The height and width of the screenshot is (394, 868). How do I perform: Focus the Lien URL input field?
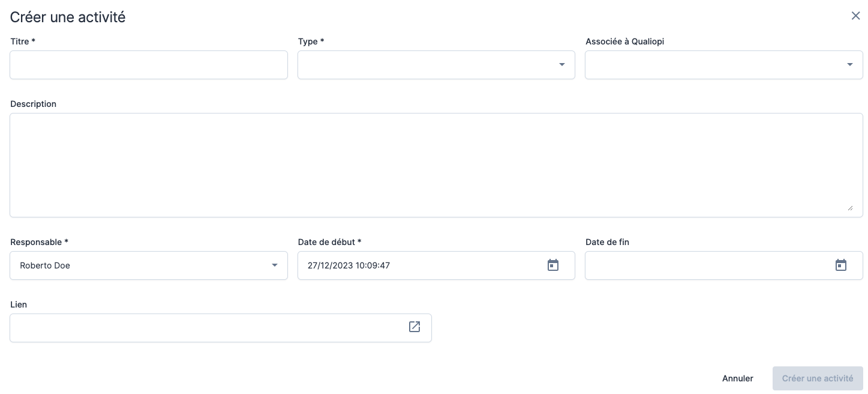207,328
